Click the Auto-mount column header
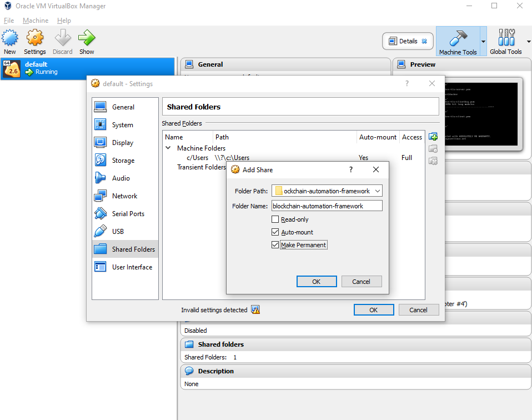Image resolution: width=532 pixels, height=420 pixels. click(378, 137)
